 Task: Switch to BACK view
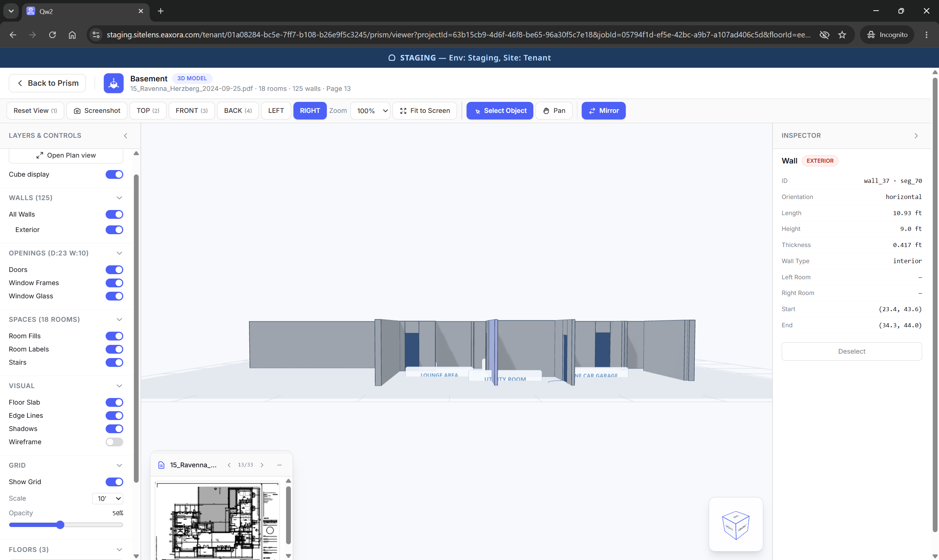point(238,111)
